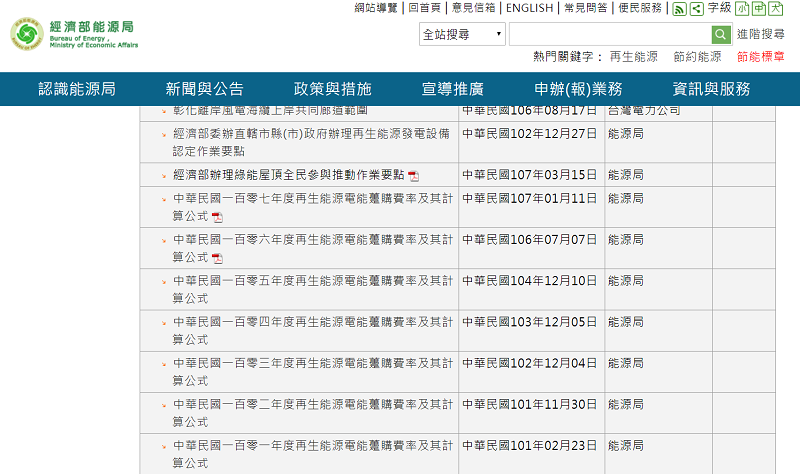The width and height of the screenshot is (800, 474).
Task: Click hot keyword 節約能源
Action: tap(697, 57)
